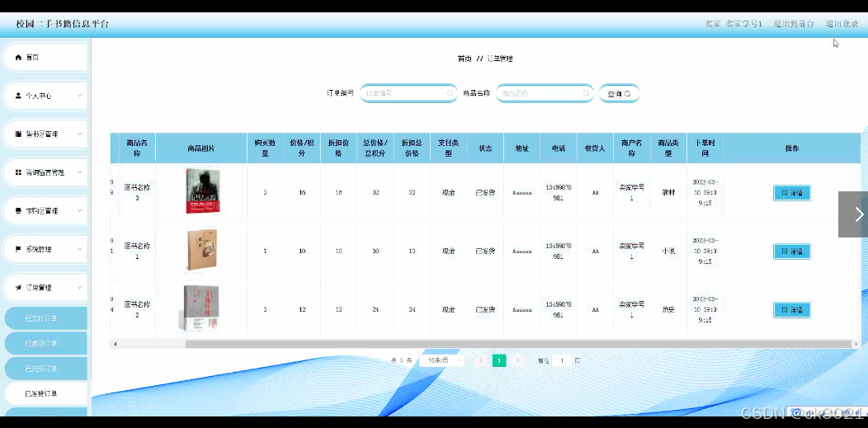Click 详情 button for 图书名称 1

tap(791, 251)
